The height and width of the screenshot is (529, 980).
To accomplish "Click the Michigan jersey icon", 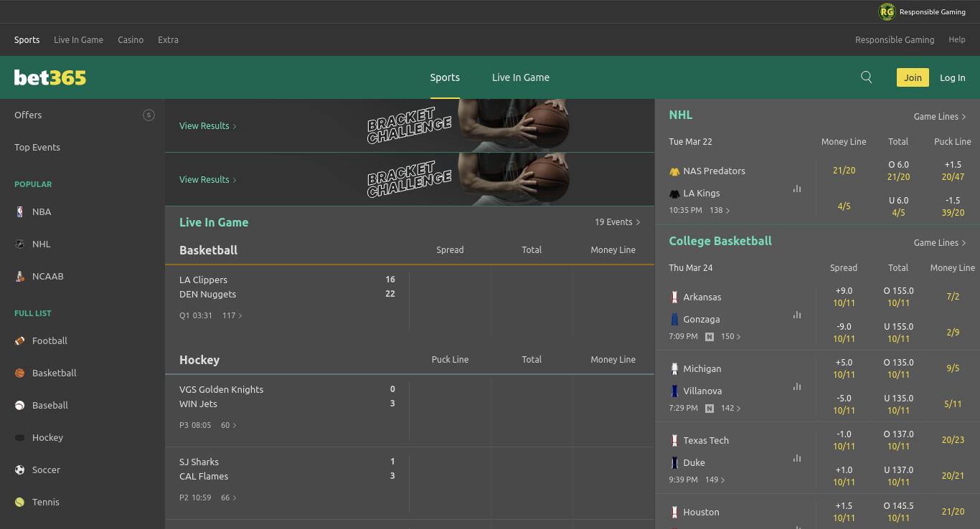I will pyautogui.click(x=674, y=368).
